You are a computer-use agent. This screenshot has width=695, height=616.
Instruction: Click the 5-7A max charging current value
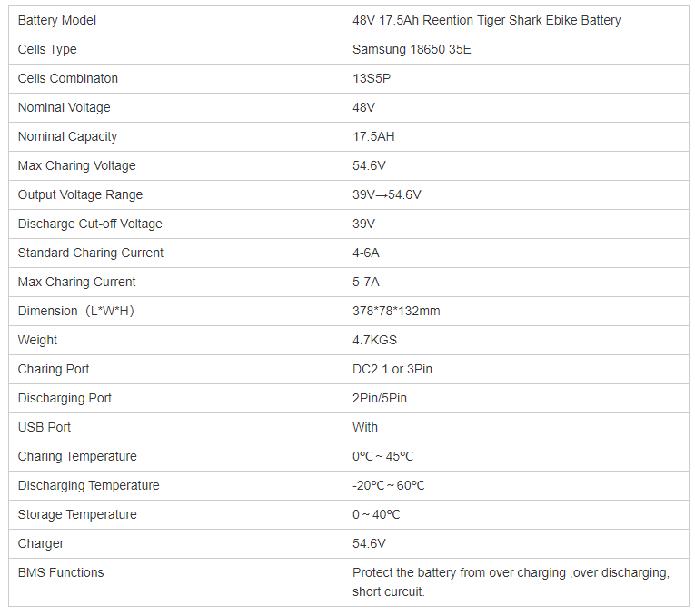coord(366,282)
